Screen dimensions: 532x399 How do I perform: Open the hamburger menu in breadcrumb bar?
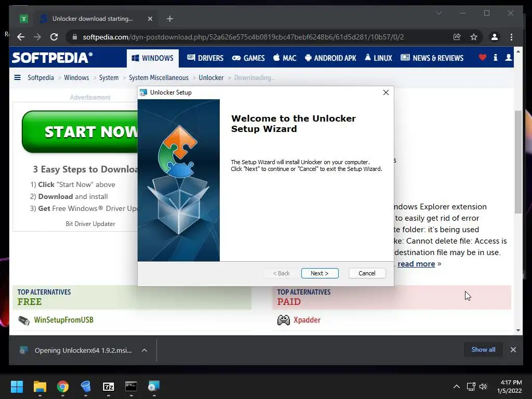click(17, 77)
